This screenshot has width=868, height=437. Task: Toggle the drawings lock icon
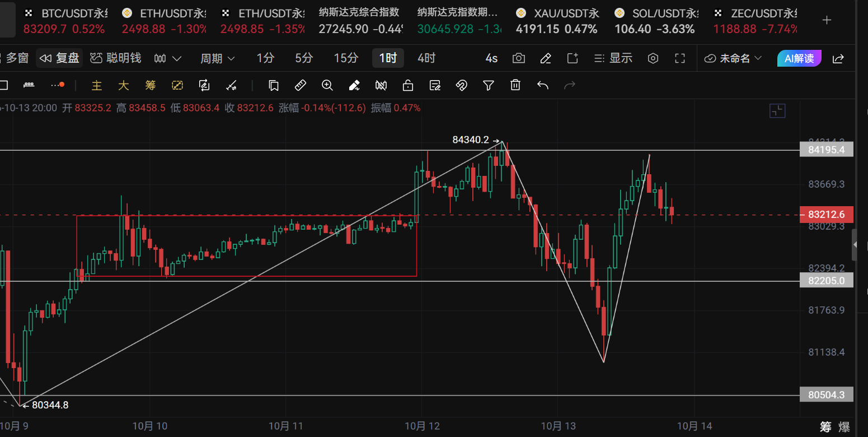[408, 85]
